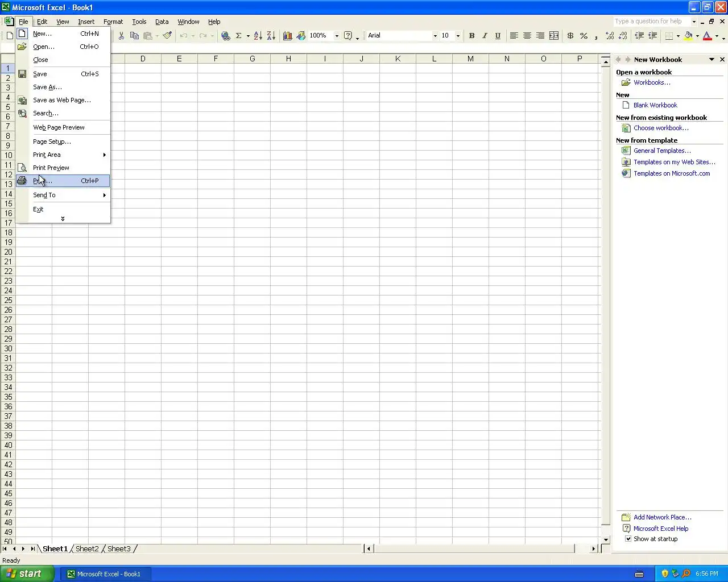The image size is (728, 582).
Task: Open the Borders style dropdown arrow
Action: pos(678,35)
